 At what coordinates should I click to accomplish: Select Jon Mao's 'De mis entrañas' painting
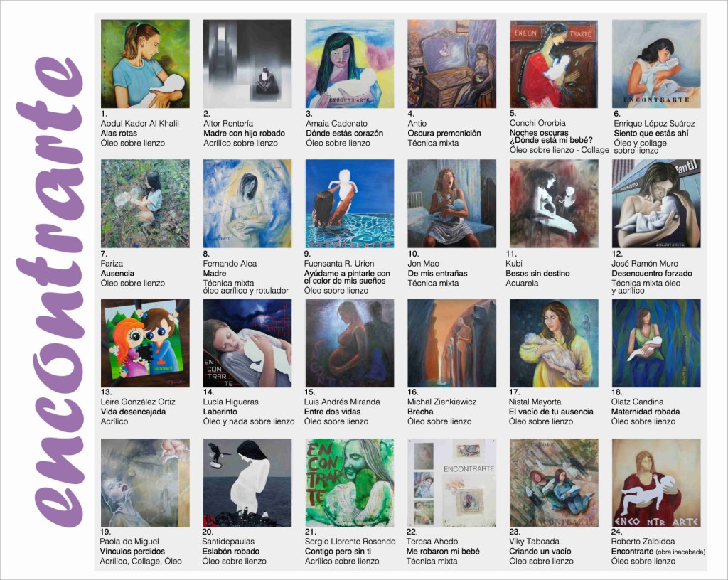(451, 203)
